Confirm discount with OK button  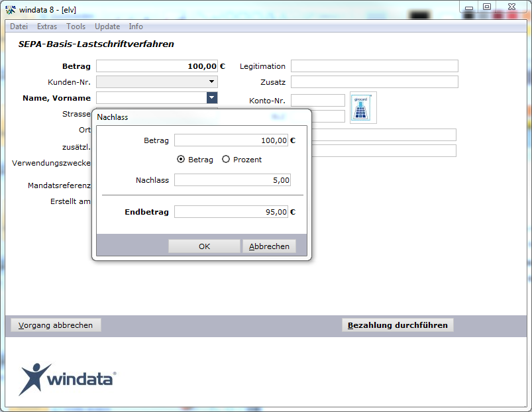tap(204, 246)
